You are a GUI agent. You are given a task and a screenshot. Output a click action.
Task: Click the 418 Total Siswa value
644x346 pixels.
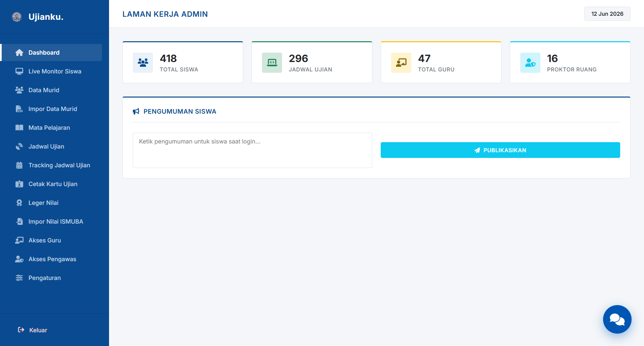pos(168,58)
